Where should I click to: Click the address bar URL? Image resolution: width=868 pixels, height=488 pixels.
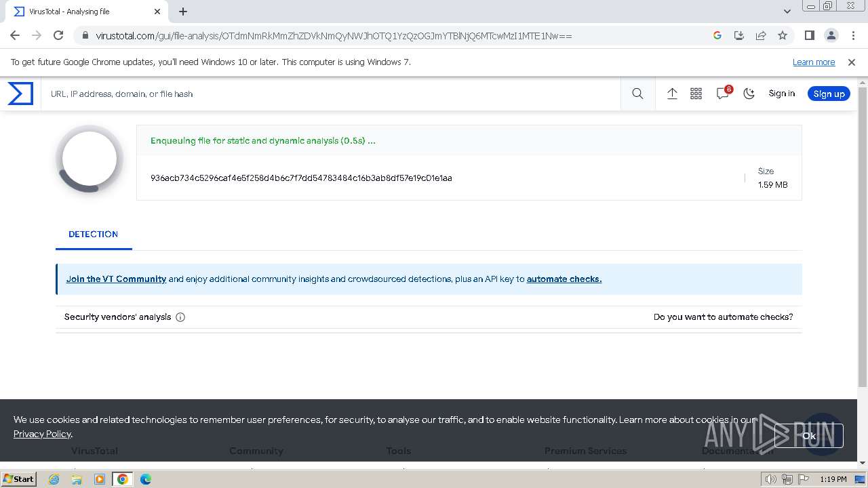pyautogui.click(x=334, y=35)
